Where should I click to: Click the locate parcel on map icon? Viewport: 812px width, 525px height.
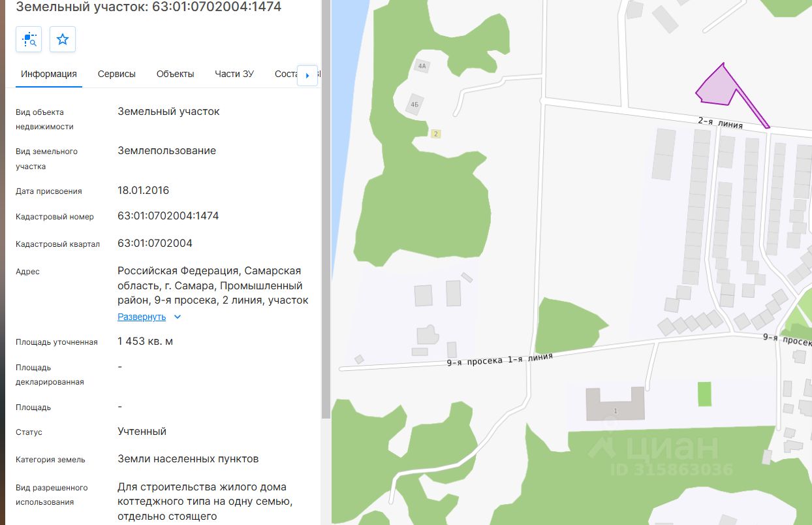(x=29, y=39)
